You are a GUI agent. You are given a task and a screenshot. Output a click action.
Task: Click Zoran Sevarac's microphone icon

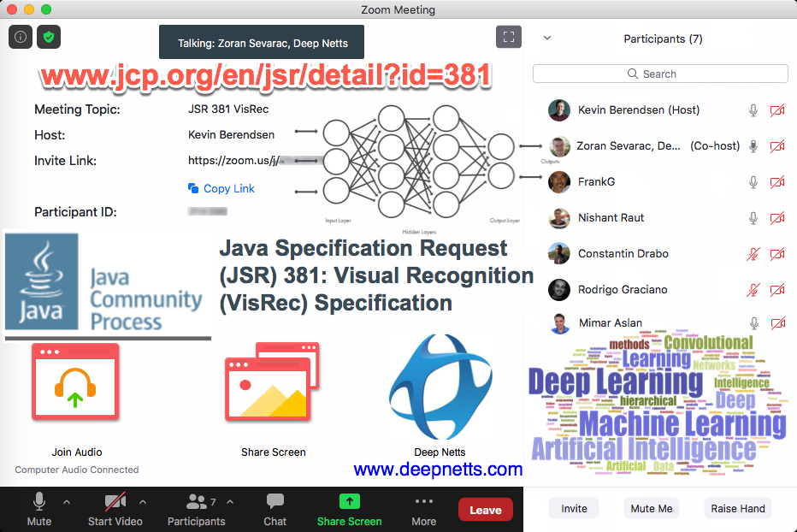753,146
